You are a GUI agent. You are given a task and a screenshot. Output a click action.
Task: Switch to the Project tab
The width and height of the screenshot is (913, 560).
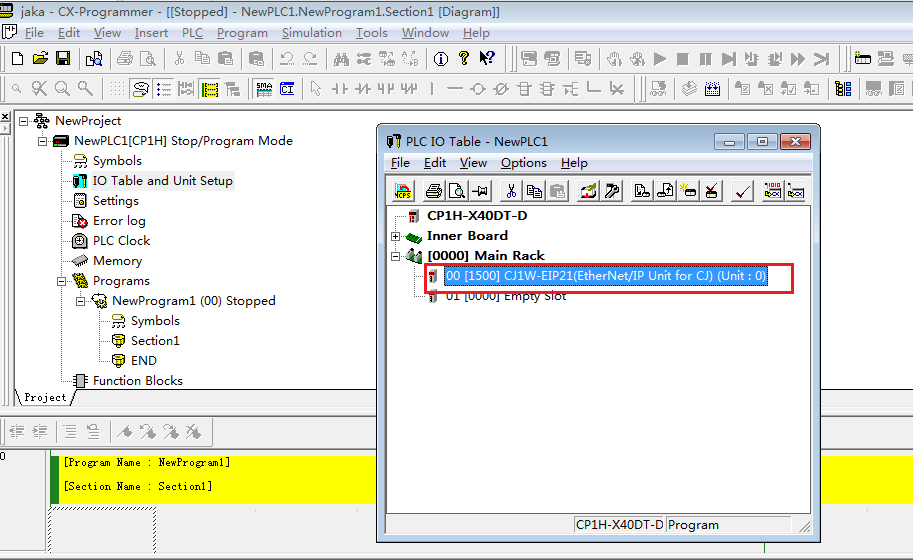[x=45, y=398]
